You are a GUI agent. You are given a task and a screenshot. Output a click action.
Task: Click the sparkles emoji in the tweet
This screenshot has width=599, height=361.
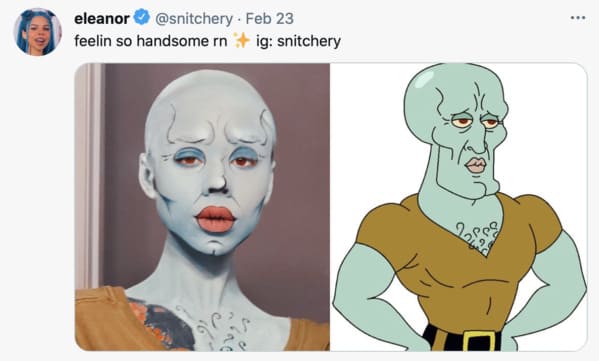click(x=241, y=40)
